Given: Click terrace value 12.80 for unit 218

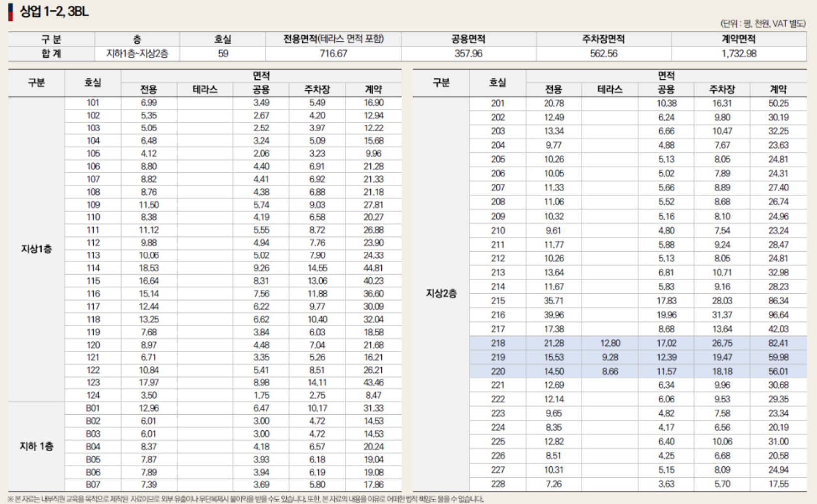Looking at the screenshot, I should (x=609, y=343).
